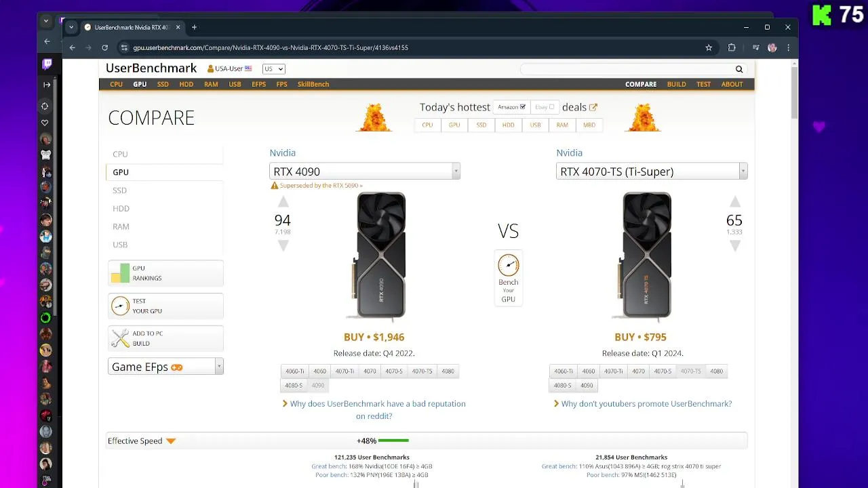The width and height of the screenshot is (868, 488).
Task: Click the site view info icon in address bar
Action: [124, 47]
